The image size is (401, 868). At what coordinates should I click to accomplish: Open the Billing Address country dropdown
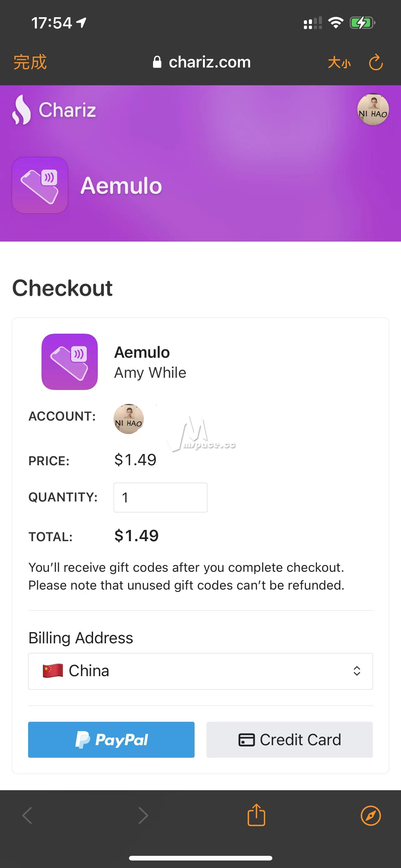200,671
